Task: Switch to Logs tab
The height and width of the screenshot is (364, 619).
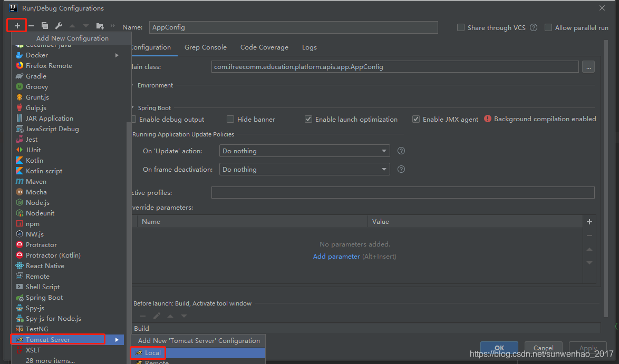Action: pyautogui.click(x=309, y=47)
